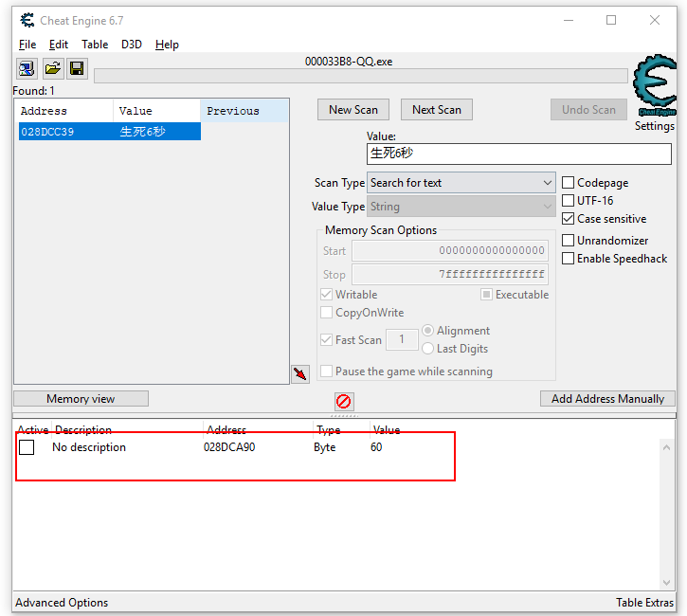687x616 pixels.
Task: Check Pause the game while scanning
Action: tap(326, 371)
